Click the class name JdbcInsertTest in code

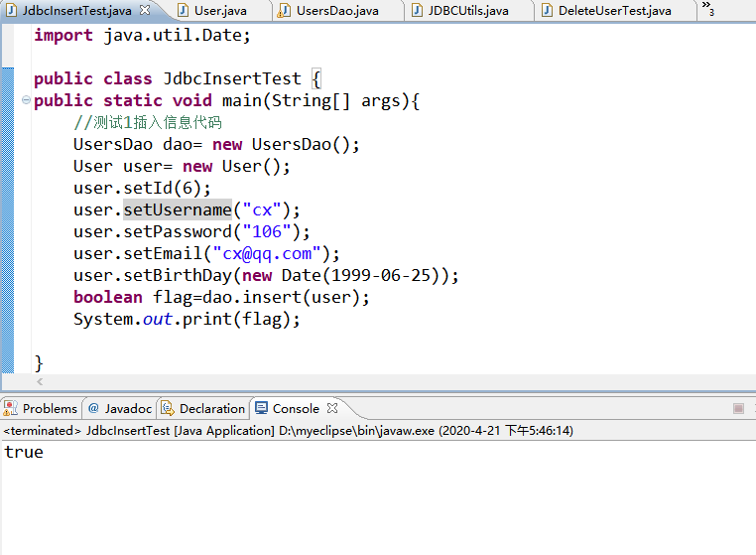coord(232,78)
